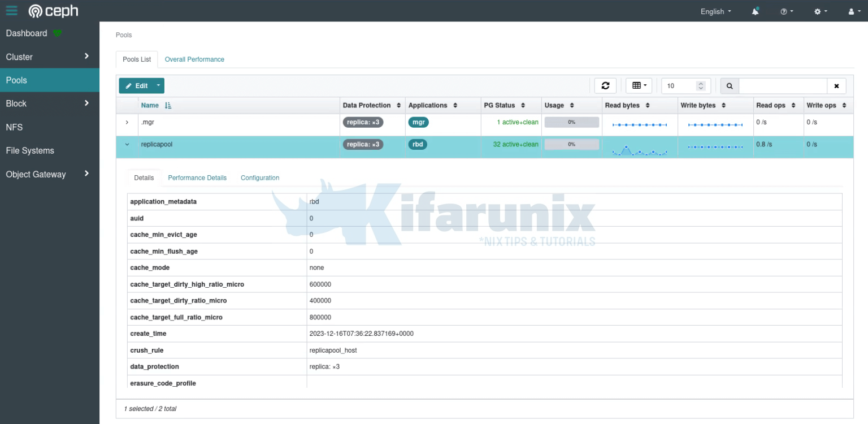Image resolution: width=868 pixels, height=424 pixels.
Task: Switch to the Overall Performance tab
Action: click(x=194, y=59)
